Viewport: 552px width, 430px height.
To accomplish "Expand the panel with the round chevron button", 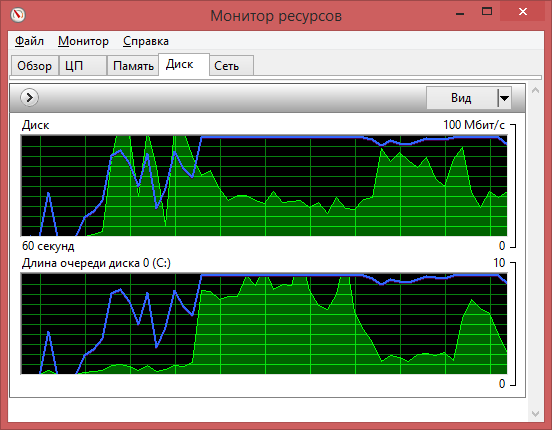I will click(29, 97).
